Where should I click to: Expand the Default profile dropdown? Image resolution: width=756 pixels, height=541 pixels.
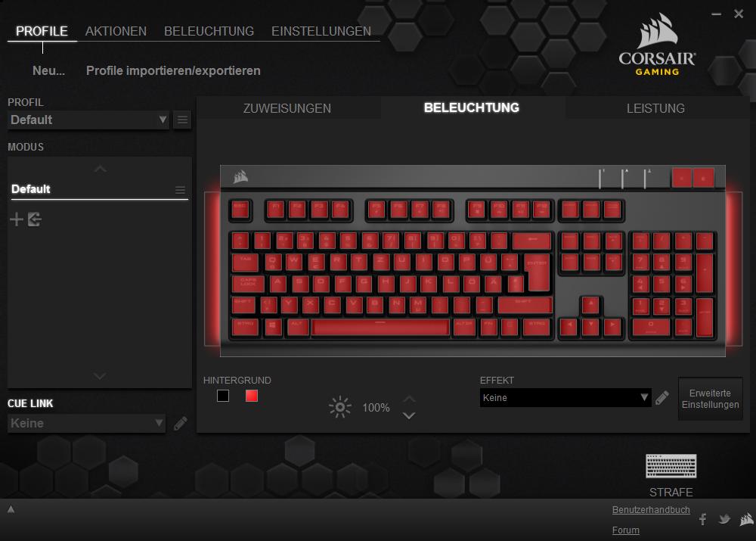point(88,120)
